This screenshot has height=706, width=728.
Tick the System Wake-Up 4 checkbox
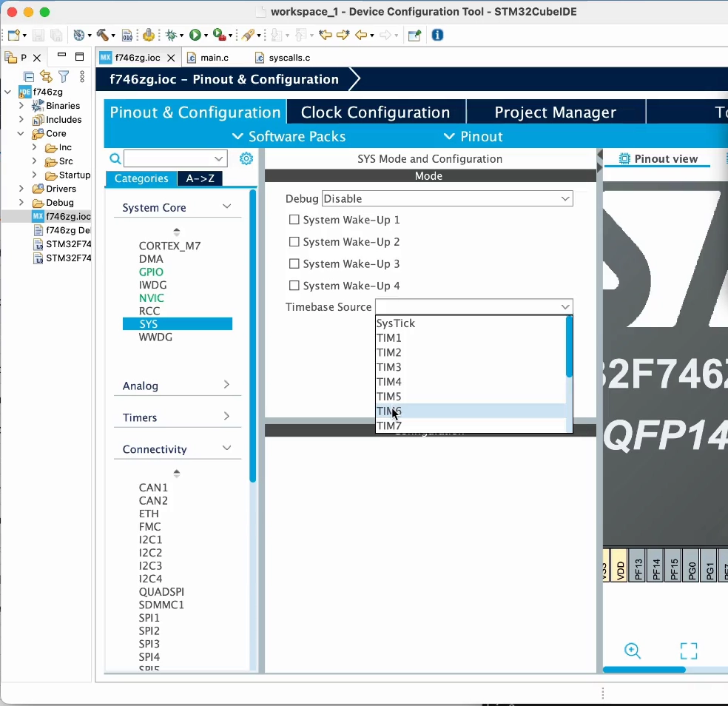[294, 286]
